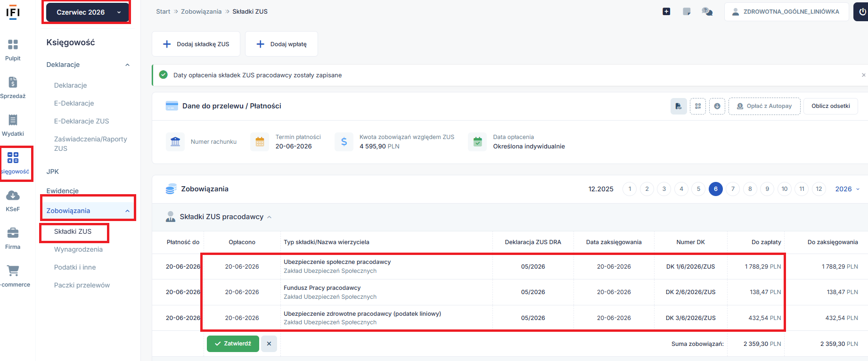Follow the Start breadcrumb link
Image resolution: width=868 pixels, height=361 pixels.
point(163,12)
